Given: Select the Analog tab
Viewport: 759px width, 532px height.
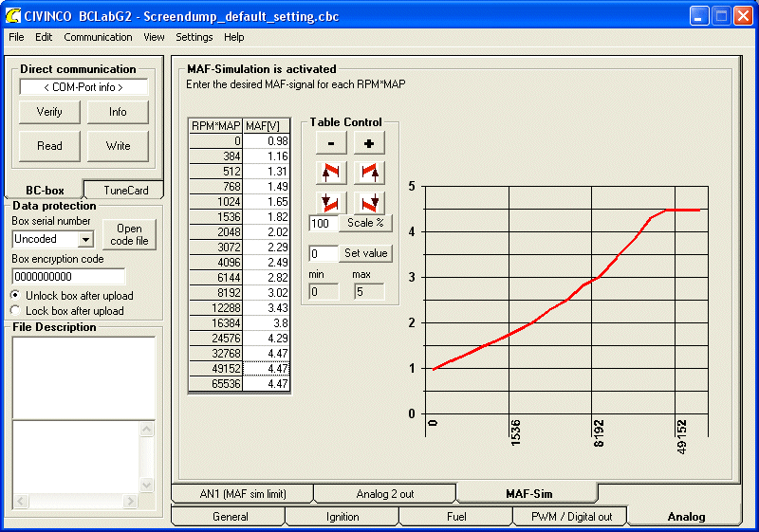Looking at the screenshot, I should [x=686, y=517].
